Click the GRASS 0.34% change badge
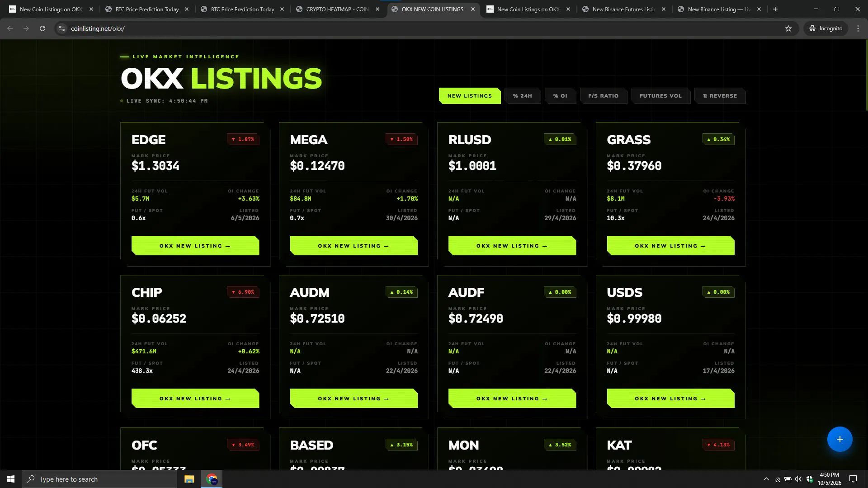 point(718,139)
